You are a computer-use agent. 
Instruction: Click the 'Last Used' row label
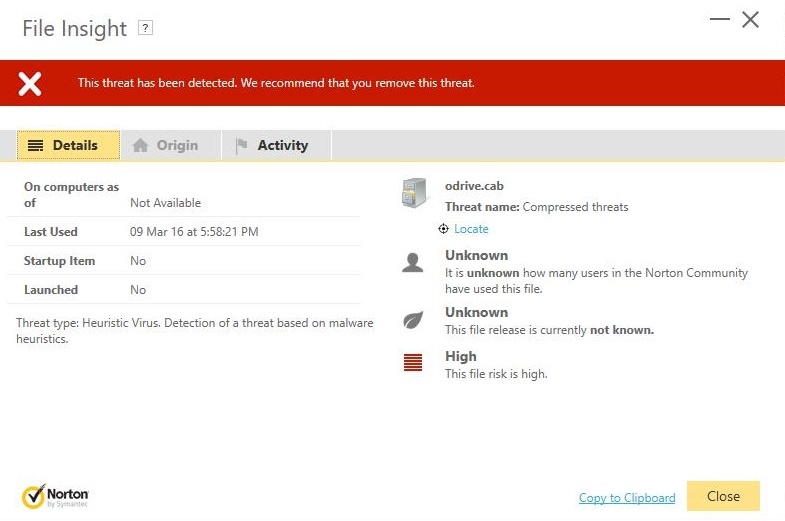51,232
